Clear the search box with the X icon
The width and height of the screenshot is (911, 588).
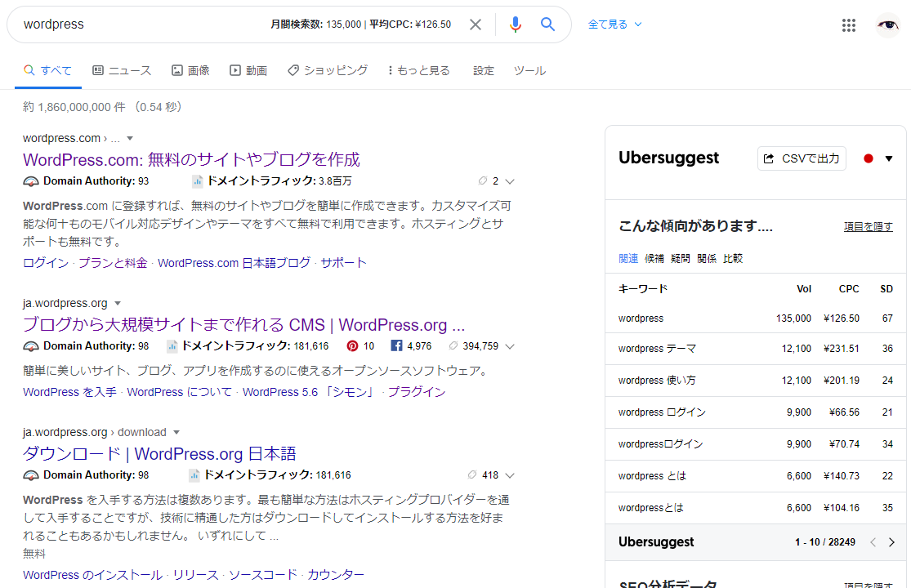click(476, 24)
